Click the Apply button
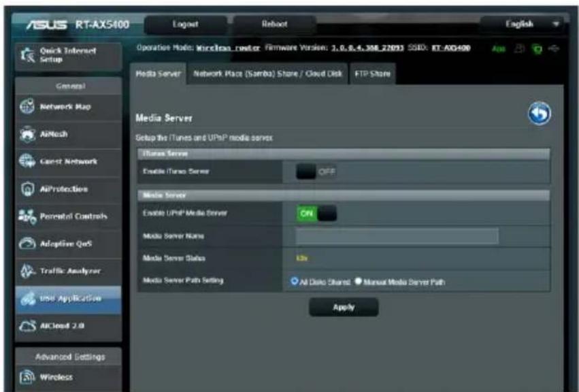The height and width of the screenshot is (392, 579). tap(344, 307)
